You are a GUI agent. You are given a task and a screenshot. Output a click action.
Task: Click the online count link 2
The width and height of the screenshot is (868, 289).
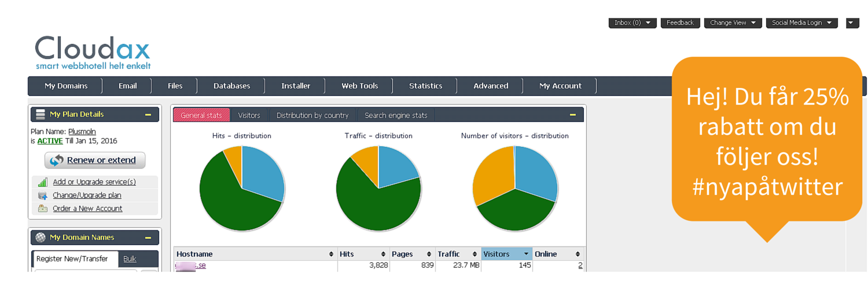(x=580, y=266)
